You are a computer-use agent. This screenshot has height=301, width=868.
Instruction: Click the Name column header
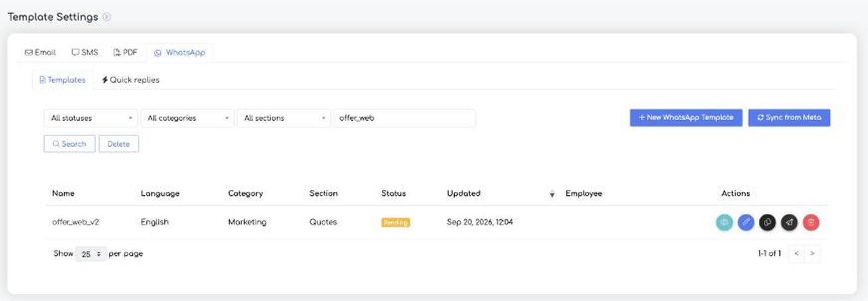(63, 193)
